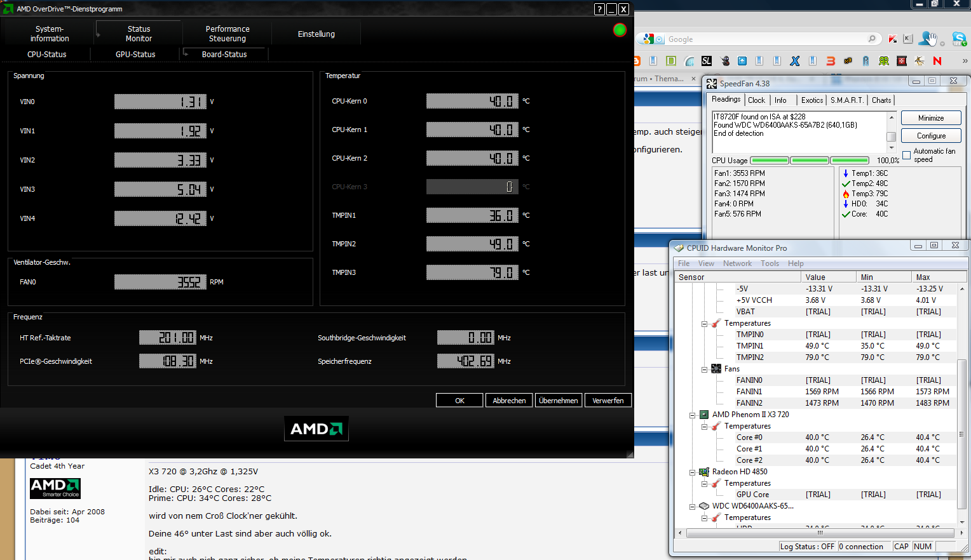
Task: Open the dropdown arrow next to user icon
Action: 942,43
